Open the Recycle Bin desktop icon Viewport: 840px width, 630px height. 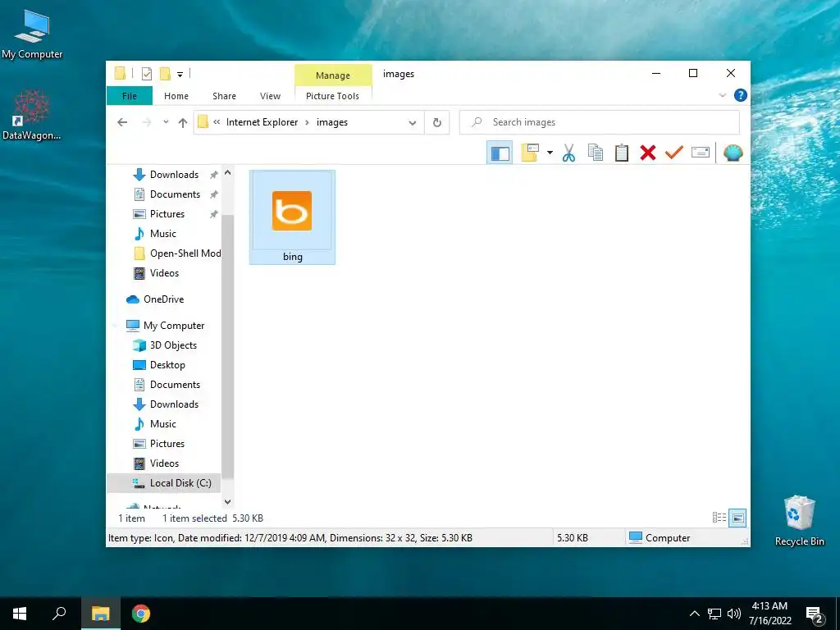[x=799, y=521]
